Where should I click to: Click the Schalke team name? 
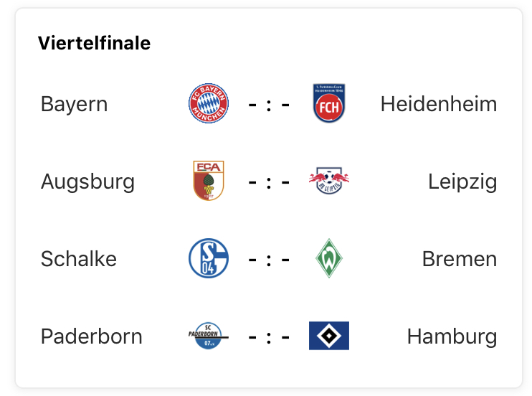pyautogui.click(x=79, y=259)
